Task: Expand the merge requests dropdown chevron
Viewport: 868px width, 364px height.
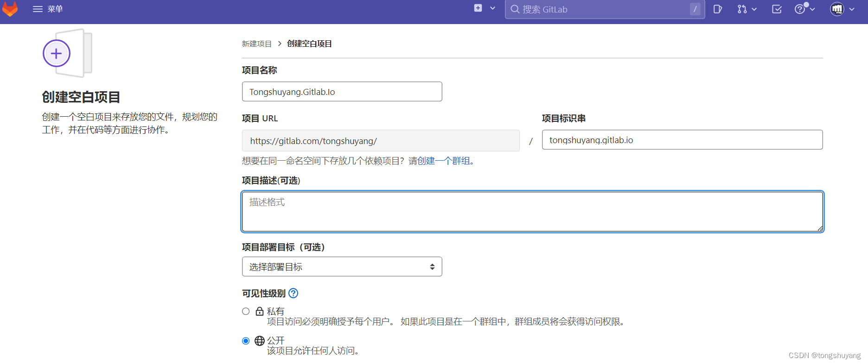Action: pyautogui.click(x=754, y=9)
